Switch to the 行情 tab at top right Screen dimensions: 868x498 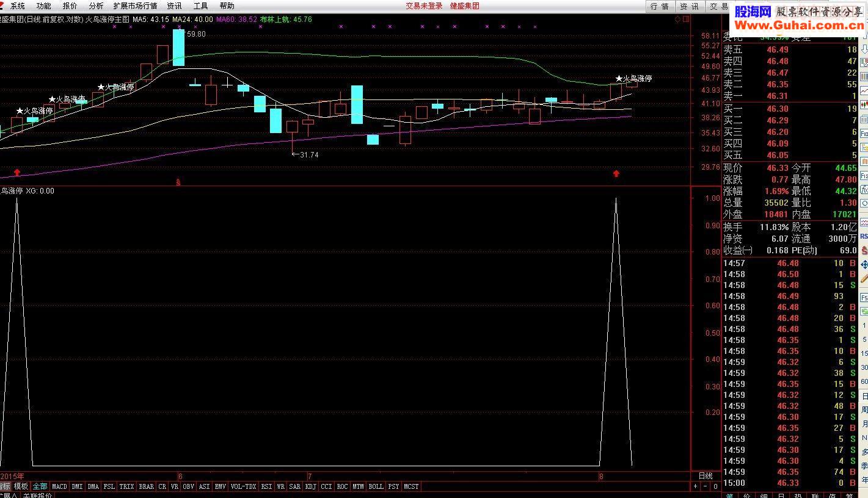660,6
